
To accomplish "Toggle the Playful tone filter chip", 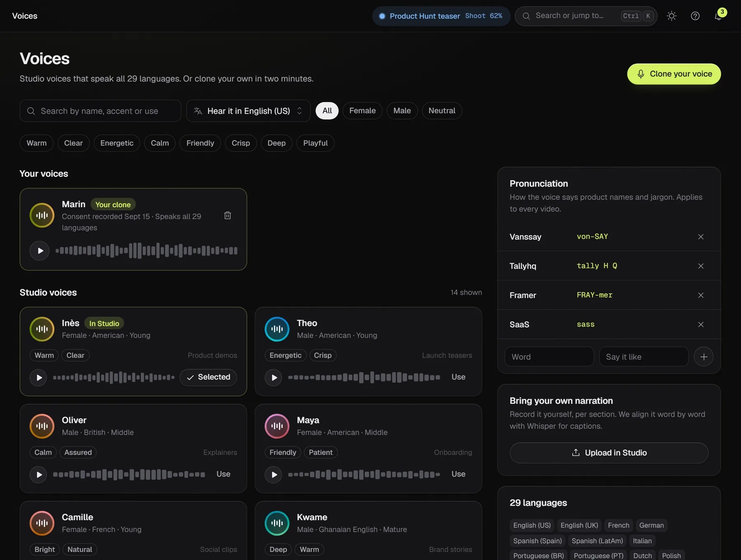I will [x=315, y=143].
